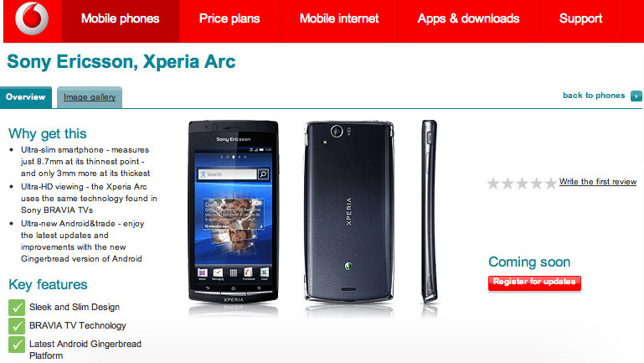Viewport: 644px width, 363px height.
Task: Click the Xperia Arc front view image
Action: coord(234,213)
